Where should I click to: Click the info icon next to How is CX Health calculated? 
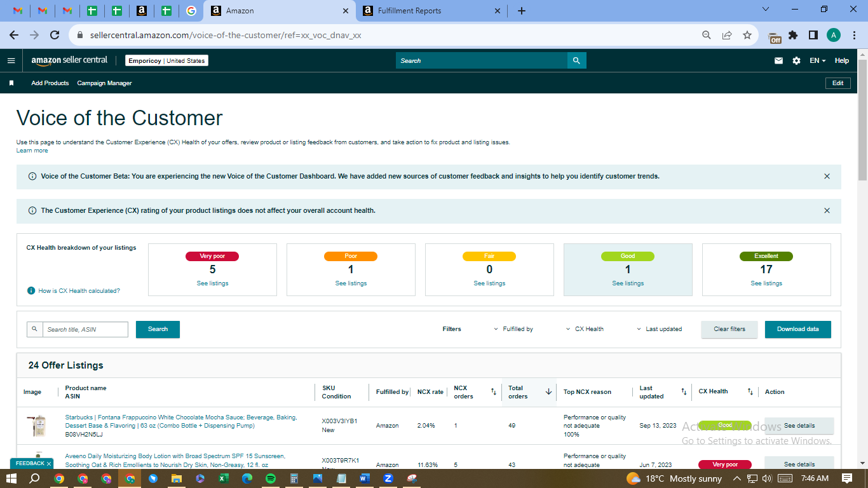pyautogui.click(x=31, y=290)
